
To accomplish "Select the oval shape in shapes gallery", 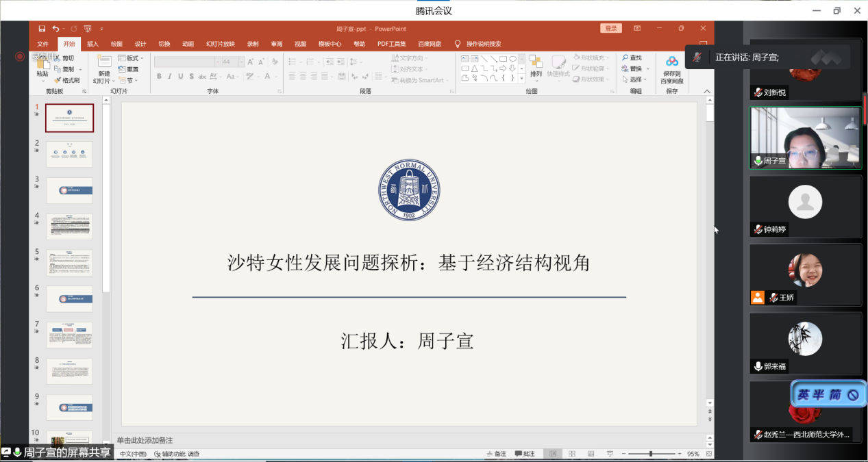I will click(x=512, y=59).
